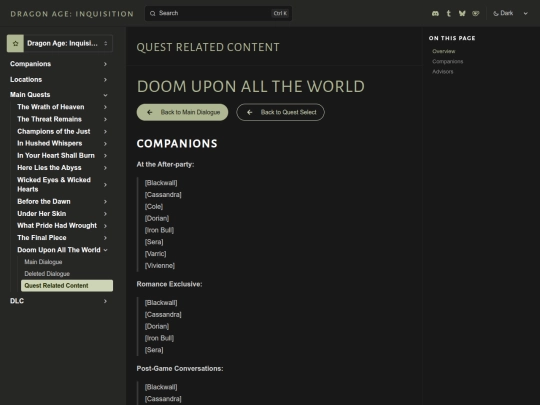Open Post-Game Conversations [Blackwall] entry
The width and height of the screenshot is (540, 405).
[x=161, y=387]
